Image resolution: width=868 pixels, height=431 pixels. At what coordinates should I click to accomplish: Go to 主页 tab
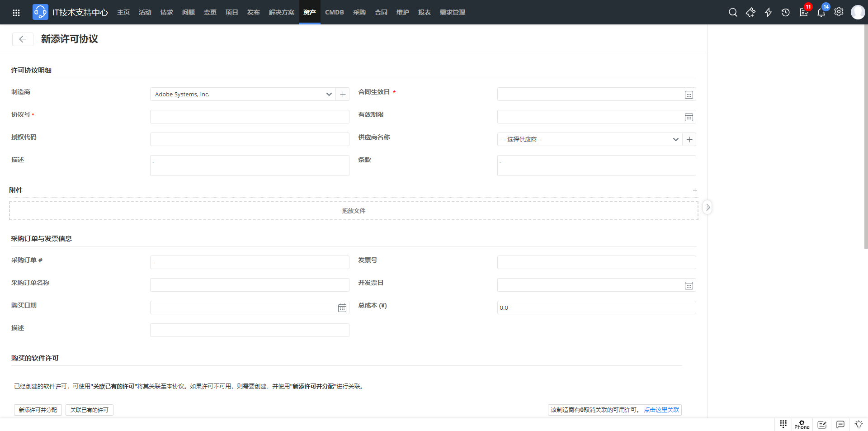(123, 12)
